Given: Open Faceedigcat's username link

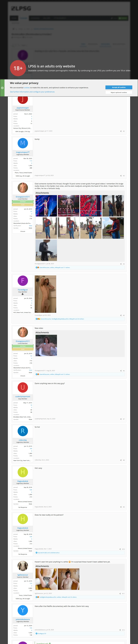Looking at the screenshot, I should pyautogui.click(x=23, y=290).
